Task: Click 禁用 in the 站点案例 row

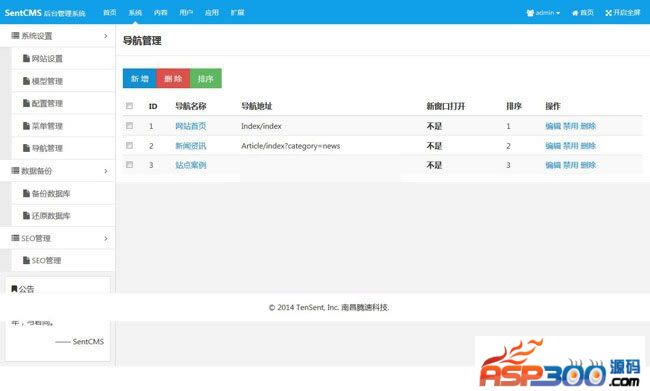Action: (570, 165)
